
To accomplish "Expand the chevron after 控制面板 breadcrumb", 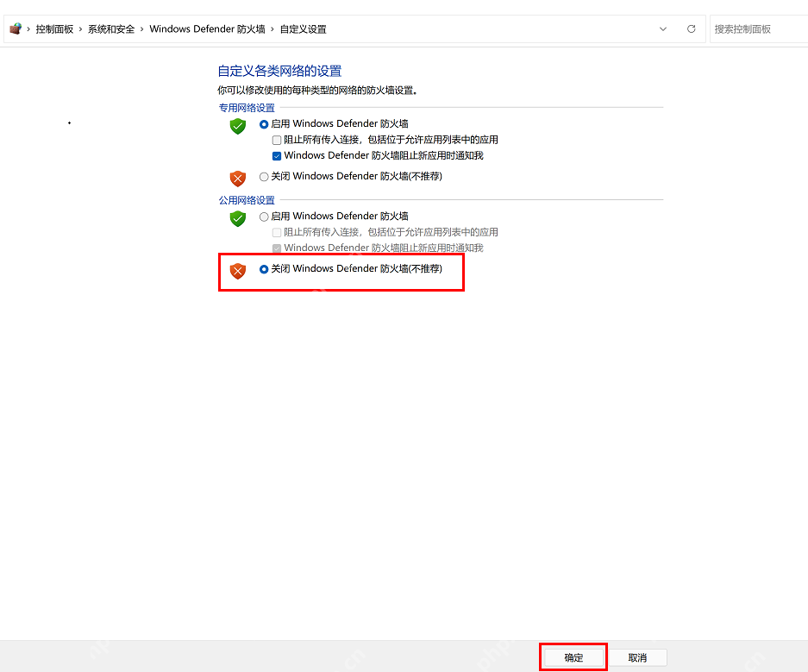I will pyautogui.click(x=80, y=29).
